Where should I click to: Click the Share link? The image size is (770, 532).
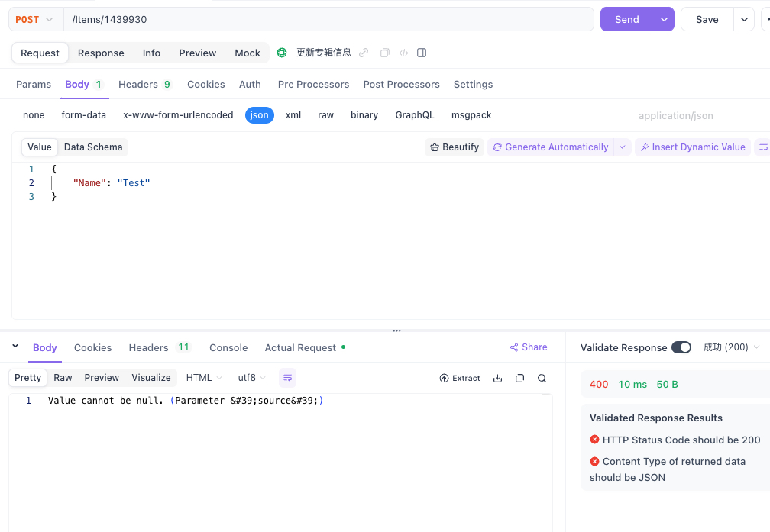pos(529,347)
